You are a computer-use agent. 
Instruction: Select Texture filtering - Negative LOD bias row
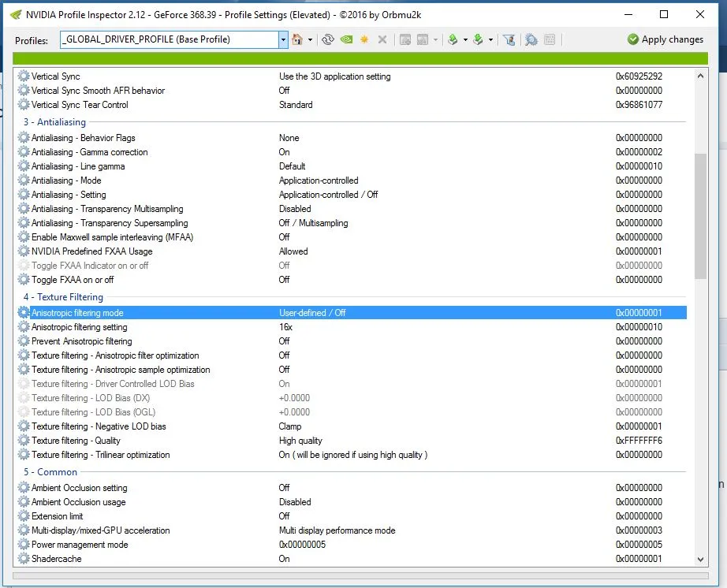[352, 426]
